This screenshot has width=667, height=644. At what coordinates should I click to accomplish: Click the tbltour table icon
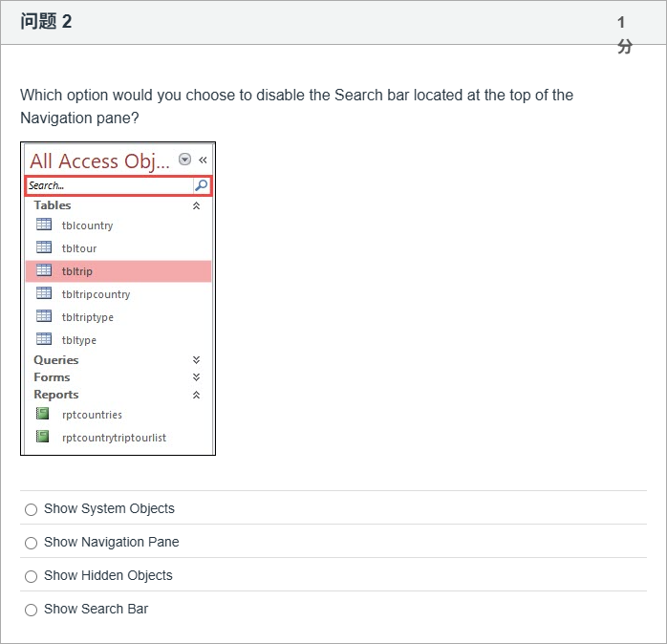pos(44,247)
